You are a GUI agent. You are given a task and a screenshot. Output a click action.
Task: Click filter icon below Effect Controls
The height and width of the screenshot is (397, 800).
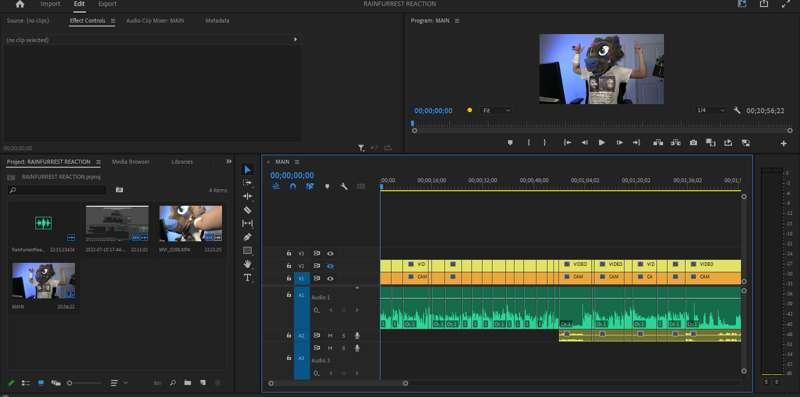click(361, 148)
